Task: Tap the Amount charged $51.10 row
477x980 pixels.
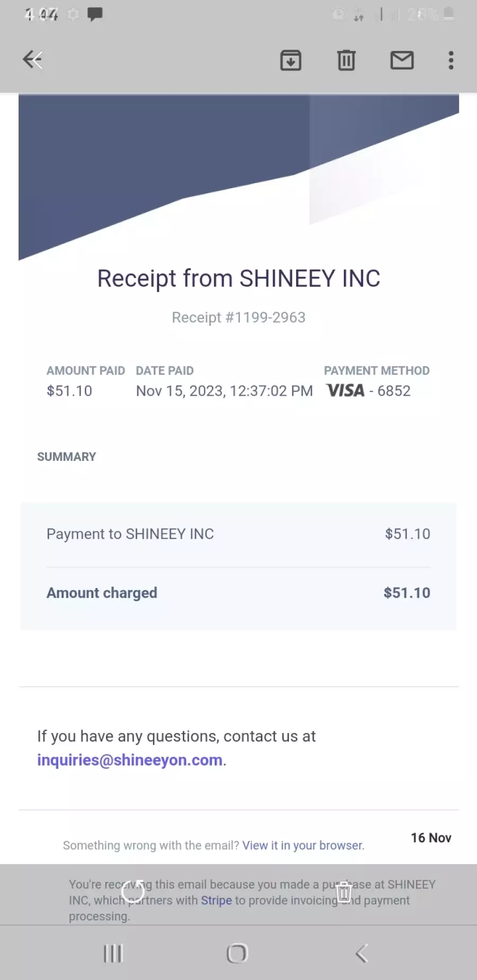Action: 238,593
